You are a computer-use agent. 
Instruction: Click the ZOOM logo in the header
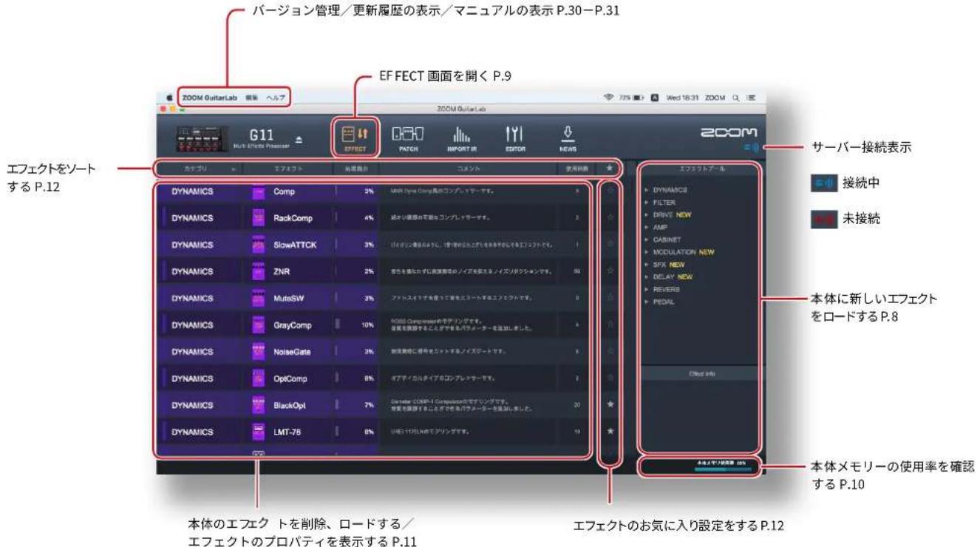click(730, 132)
